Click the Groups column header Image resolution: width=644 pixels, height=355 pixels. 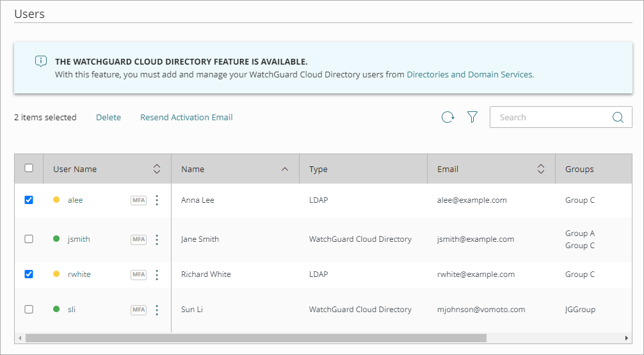[x=579, y=170]
